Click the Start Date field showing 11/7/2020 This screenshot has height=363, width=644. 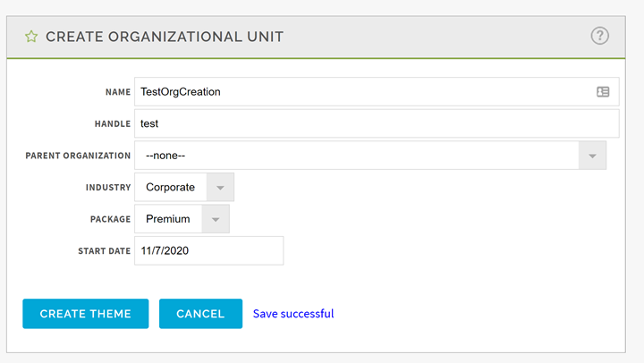pos(208,251)
